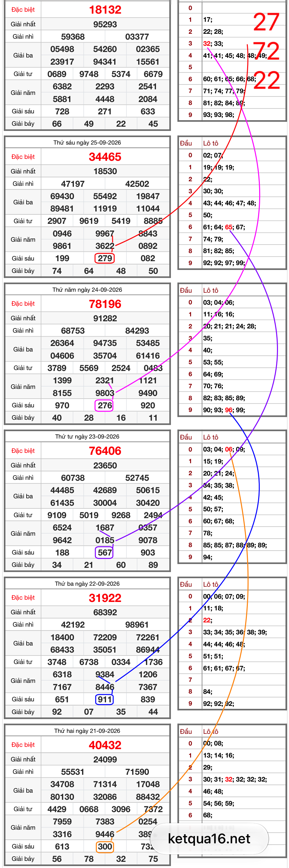Click third prize number 11919
The height and width of the screenshot is (868, 289).
(105, 209)
